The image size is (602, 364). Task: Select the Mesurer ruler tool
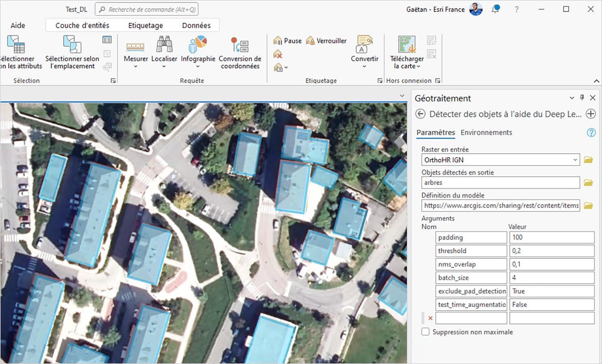pos(136,52)
